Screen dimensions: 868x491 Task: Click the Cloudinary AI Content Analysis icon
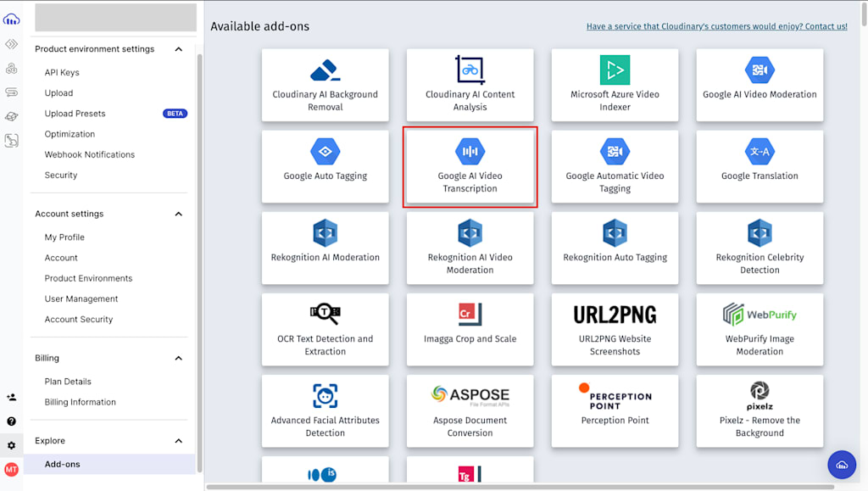click(470, 70)
